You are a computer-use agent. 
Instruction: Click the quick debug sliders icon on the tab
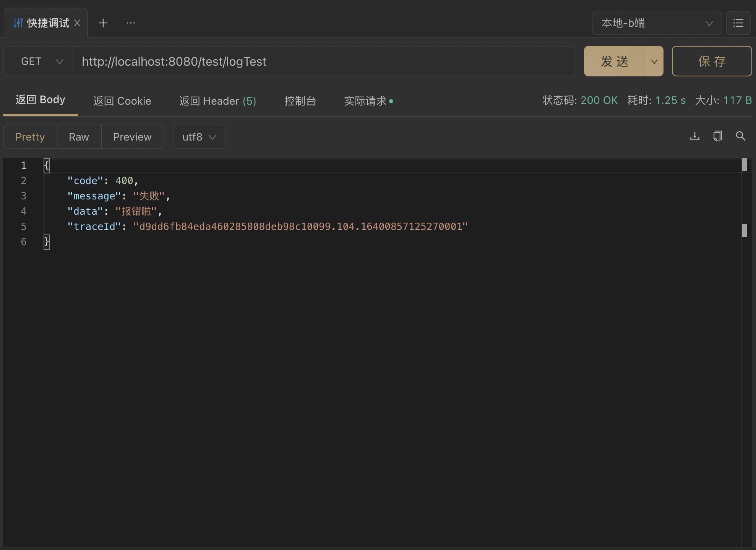pos(18,23)
